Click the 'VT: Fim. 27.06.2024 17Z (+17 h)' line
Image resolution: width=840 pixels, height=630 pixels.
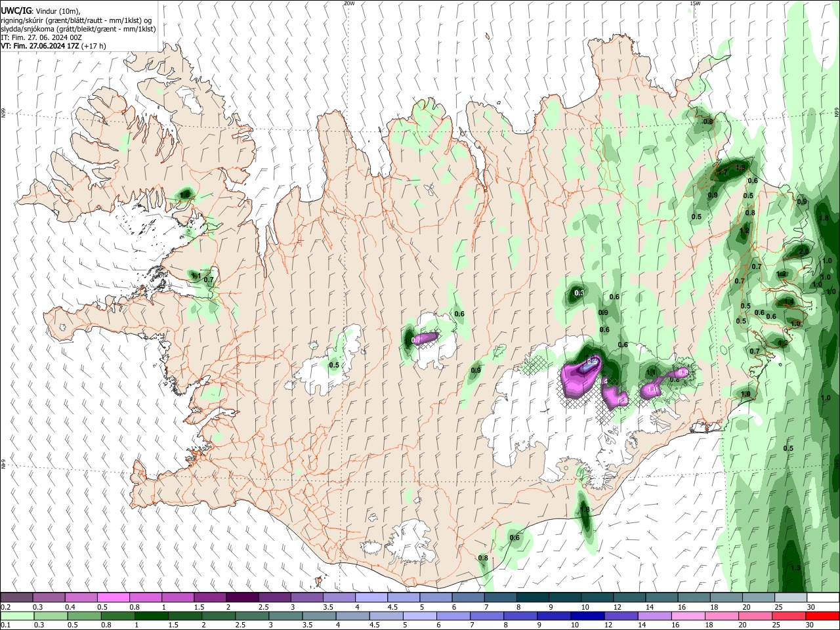tap(53, 47)
